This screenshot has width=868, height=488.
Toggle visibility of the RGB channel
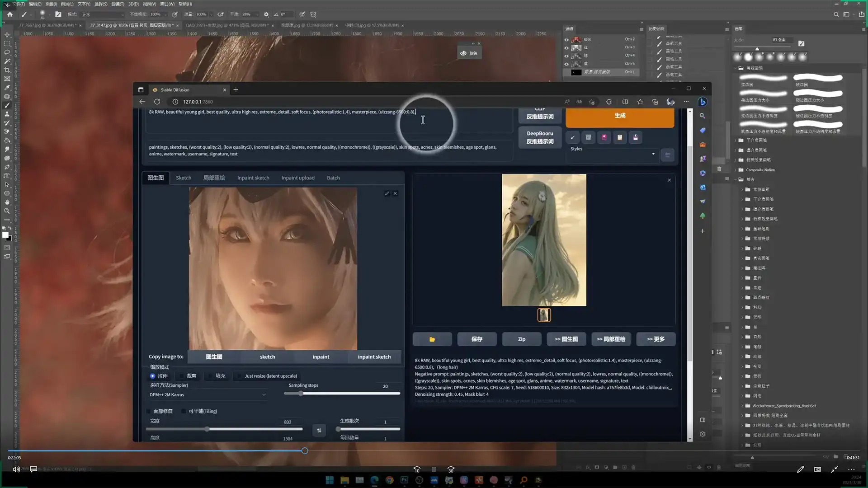566,39
